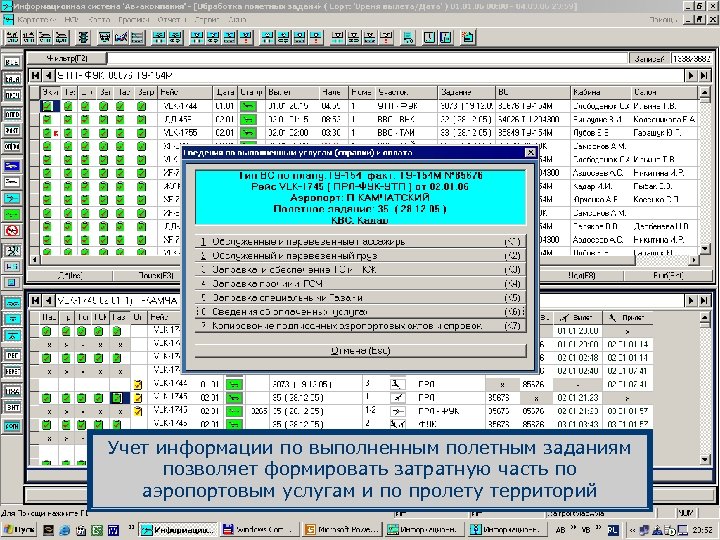The width and height of the screenshot is (720, 540).
Task: Click the stacked-layers toolbar icon after the first group
Action: pyautogui.click(x=83, y=37)
